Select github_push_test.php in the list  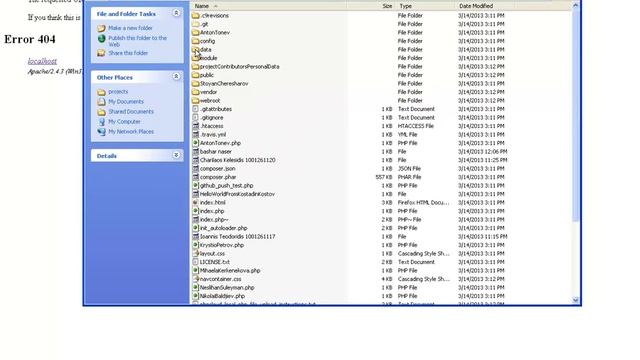[226, 186]
